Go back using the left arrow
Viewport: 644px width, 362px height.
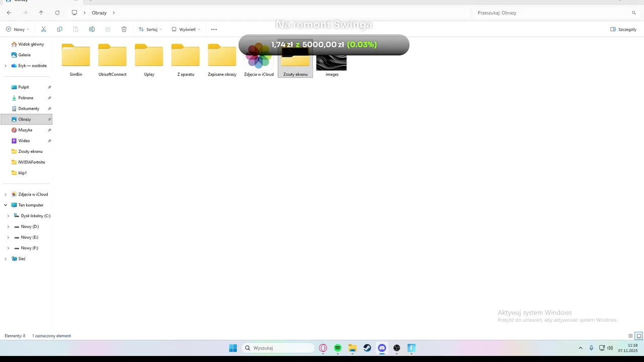click(9, 13)
